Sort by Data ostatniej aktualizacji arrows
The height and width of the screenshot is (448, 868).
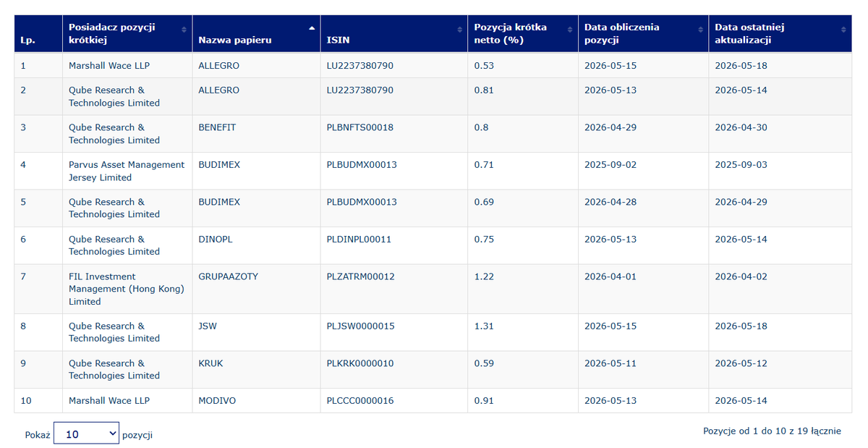pyautogui.click(x=843, y=30)
